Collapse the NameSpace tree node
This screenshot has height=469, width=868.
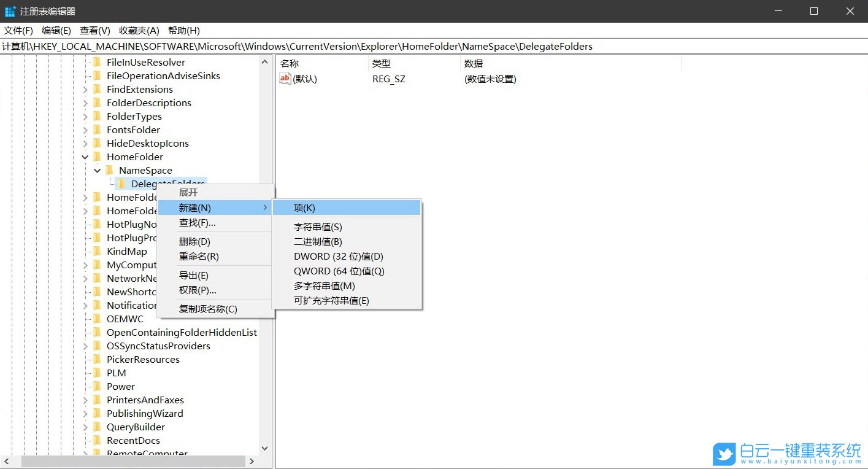[97, 170]
